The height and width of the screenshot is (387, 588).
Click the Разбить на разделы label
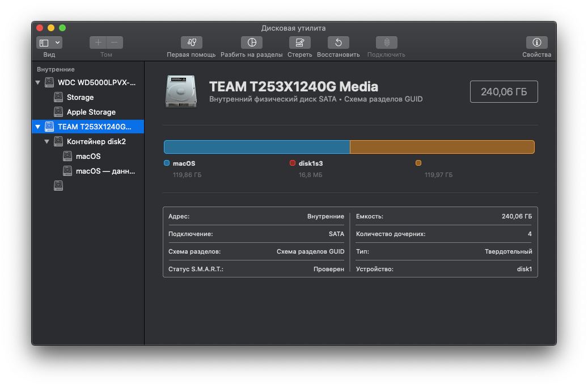(252, 54)
